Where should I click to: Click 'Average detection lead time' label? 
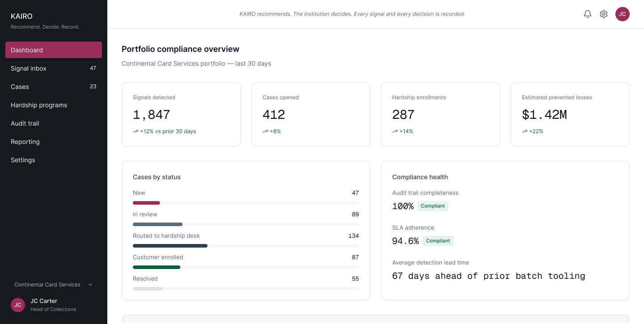coord(431,263)
